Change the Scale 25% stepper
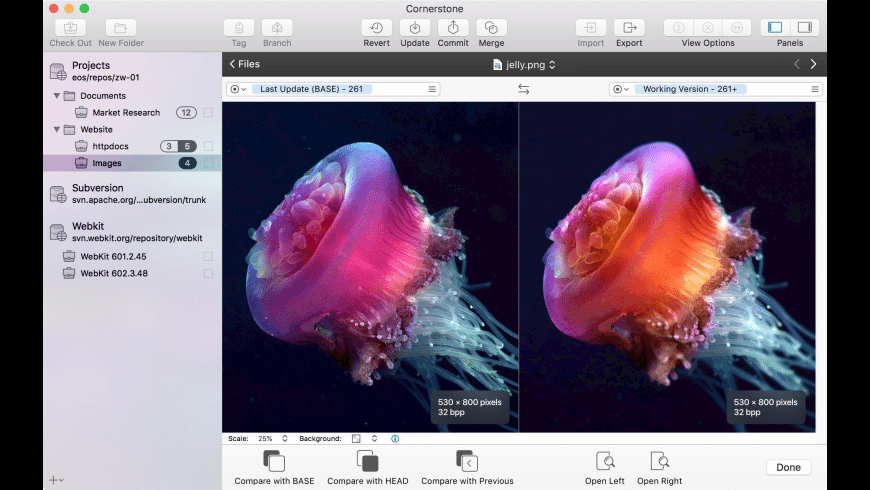 coord(285,438)
